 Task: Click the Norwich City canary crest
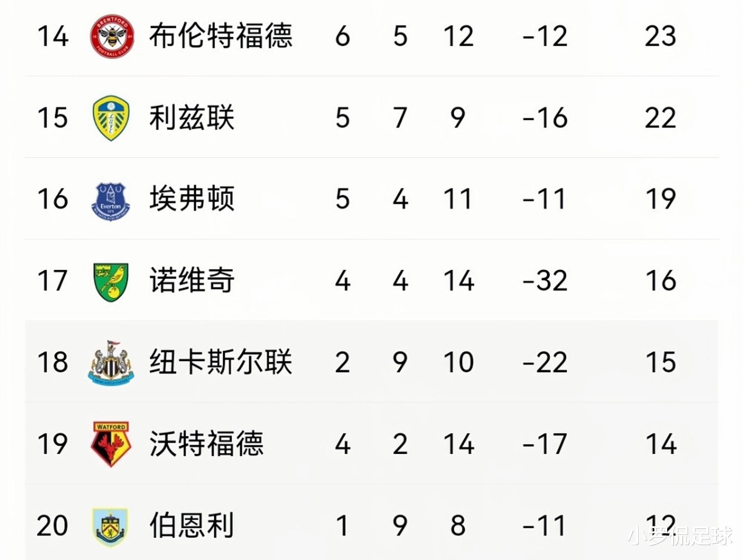[111, 282]
